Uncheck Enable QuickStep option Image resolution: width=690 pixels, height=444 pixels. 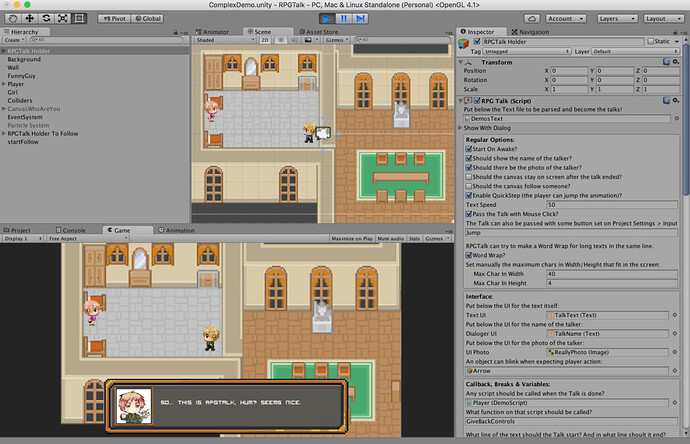coord(469,195)
